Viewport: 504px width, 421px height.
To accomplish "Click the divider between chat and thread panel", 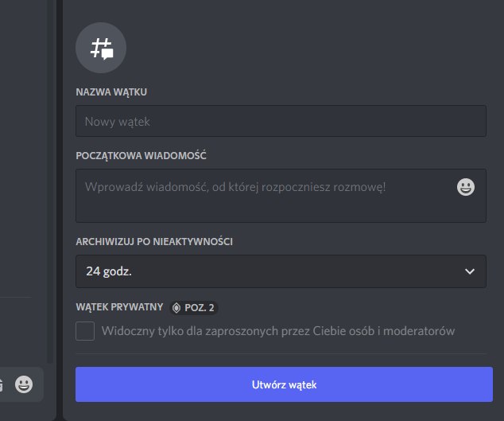I will 60,210.
